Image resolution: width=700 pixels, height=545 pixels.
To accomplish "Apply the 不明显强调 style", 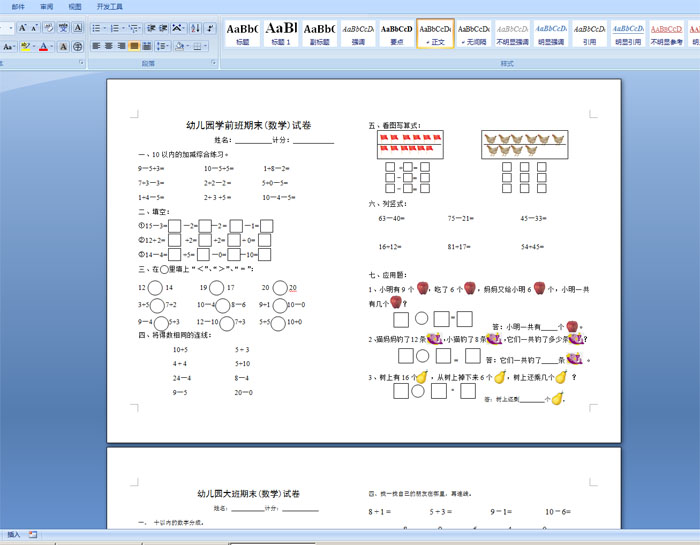I will (512, 33).
